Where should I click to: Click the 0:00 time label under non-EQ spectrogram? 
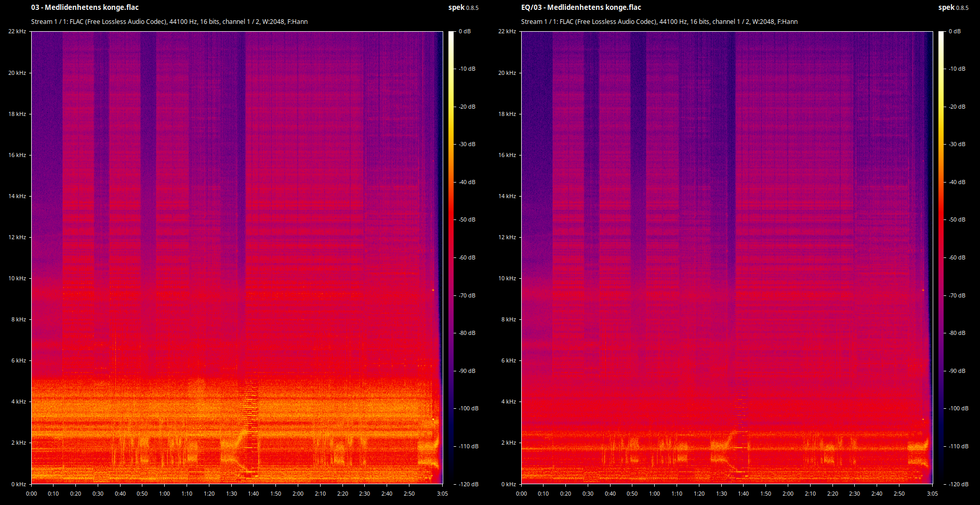click(x=31, y=494)
